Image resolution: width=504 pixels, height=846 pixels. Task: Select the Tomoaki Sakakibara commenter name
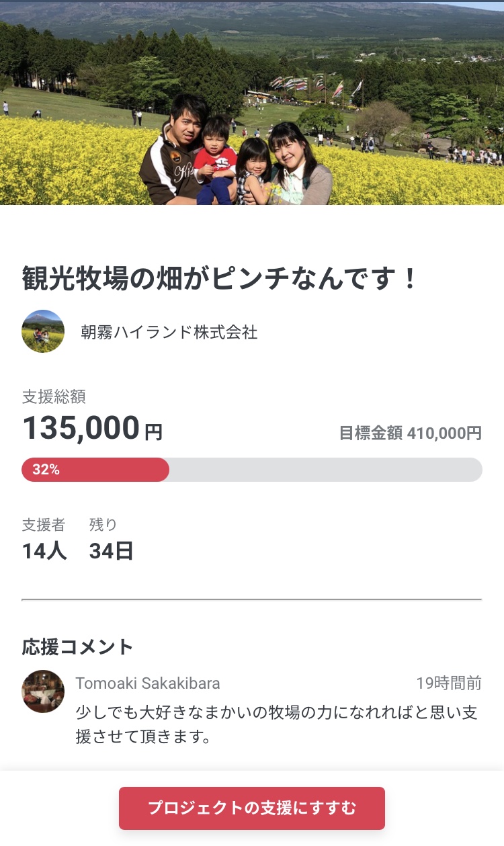point(148,683)
